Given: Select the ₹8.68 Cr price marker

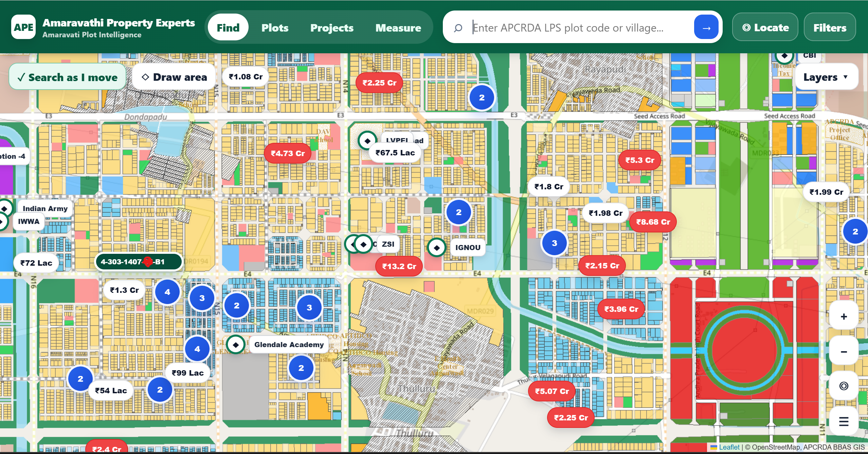Looking at the screenshot, I should click(653, 222).
